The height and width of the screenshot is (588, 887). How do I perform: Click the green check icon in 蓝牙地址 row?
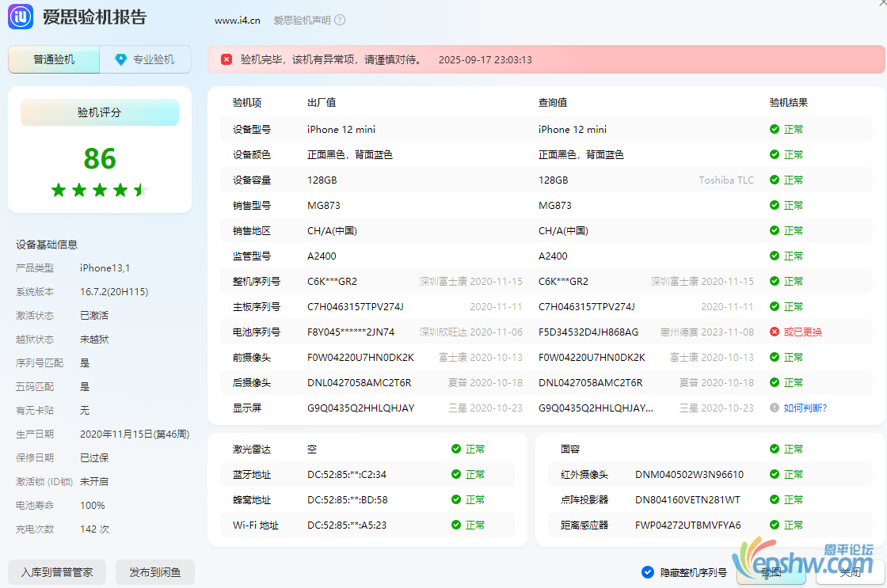point(456,474)
